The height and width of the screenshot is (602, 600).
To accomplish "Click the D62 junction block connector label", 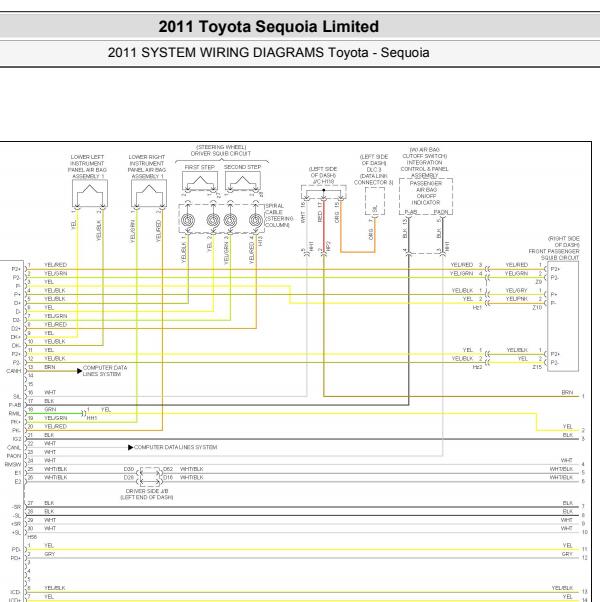I will pos(168,469).
